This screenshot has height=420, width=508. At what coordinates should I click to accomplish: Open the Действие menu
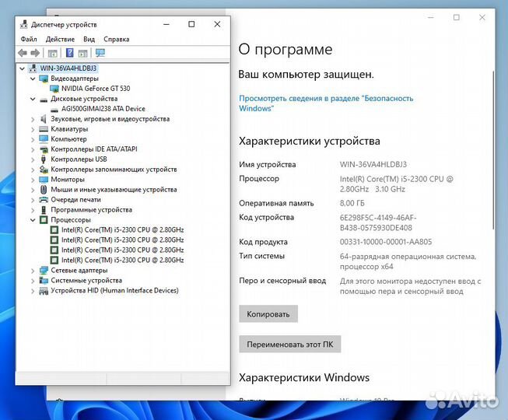[60, 39]
